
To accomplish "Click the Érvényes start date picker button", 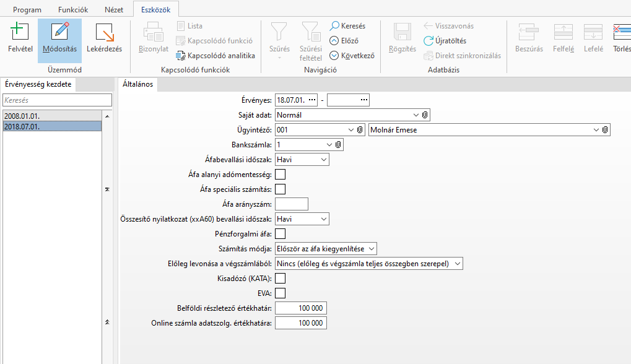I will (312, 100).
